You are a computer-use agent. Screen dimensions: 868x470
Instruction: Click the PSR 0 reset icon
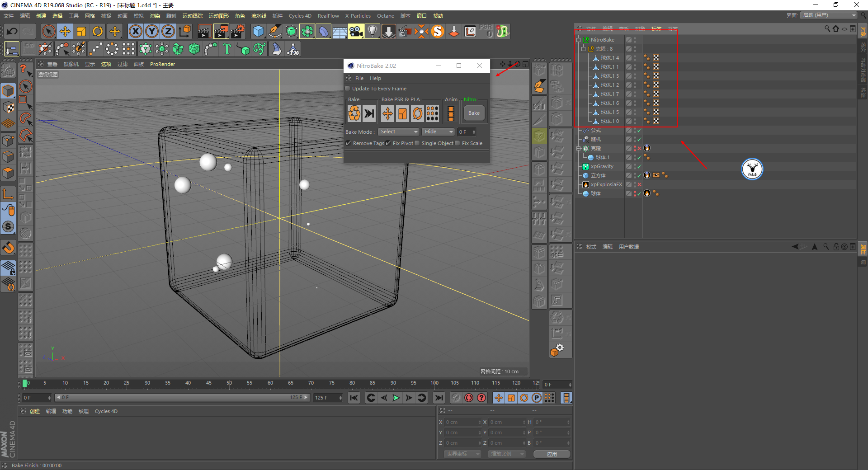(x=486, y=31)
